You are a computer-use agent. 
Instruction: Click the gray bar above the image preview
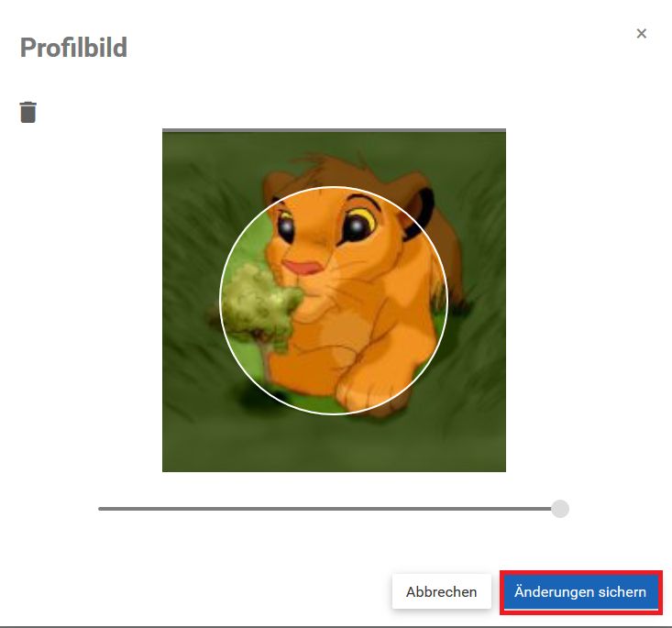coord(334,130)
